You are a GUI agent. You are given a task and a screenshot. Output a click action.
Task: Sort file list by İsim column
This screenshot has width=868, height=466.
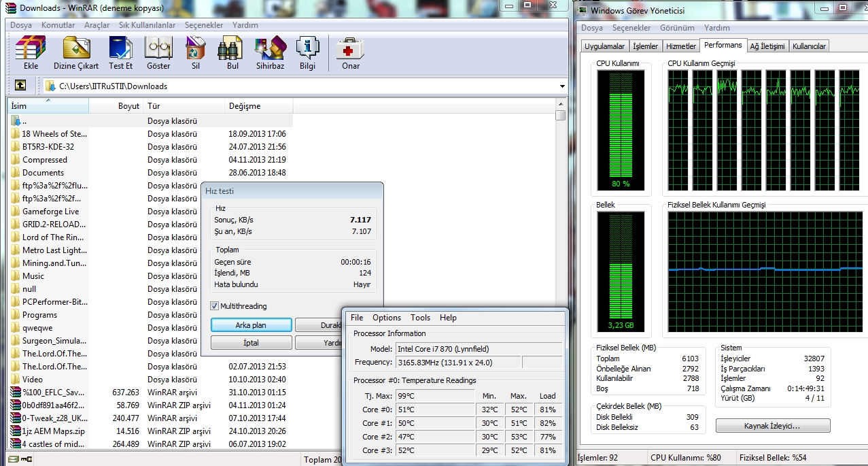click(48, 106)
